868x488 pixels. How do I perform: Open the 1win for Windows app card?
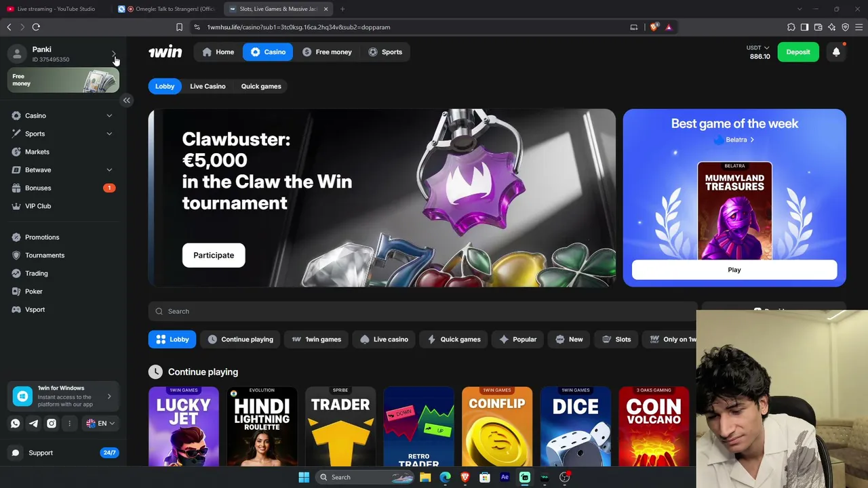(64, 396)
